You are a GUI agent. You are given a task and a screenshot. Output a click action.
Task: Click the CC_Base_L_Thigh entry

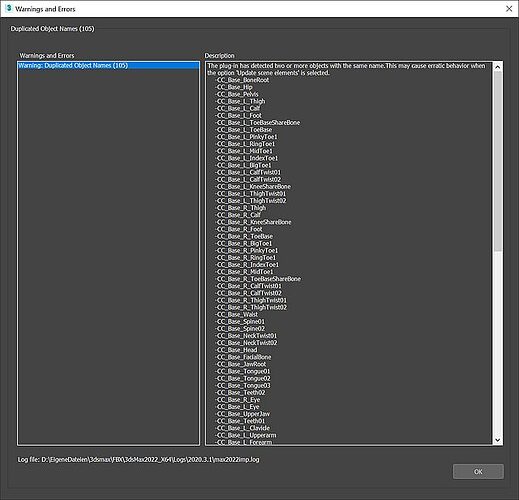tap(240, 101)
